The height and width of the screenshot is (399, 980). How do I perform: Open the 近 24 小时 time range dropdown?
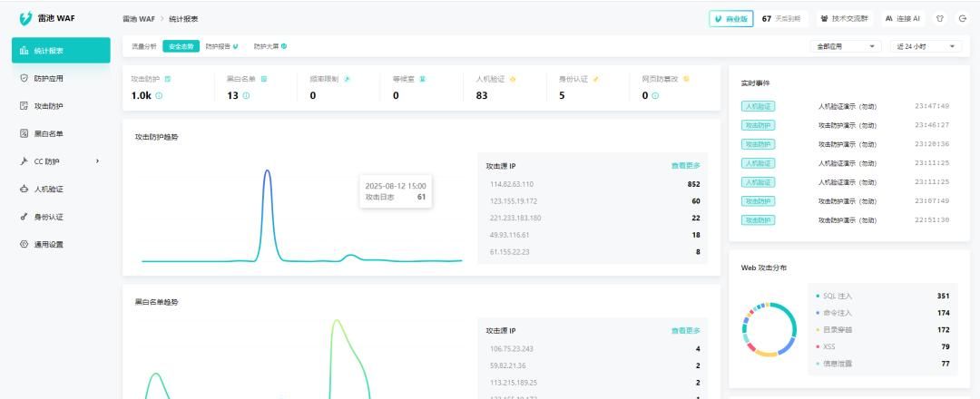[926, 46]
